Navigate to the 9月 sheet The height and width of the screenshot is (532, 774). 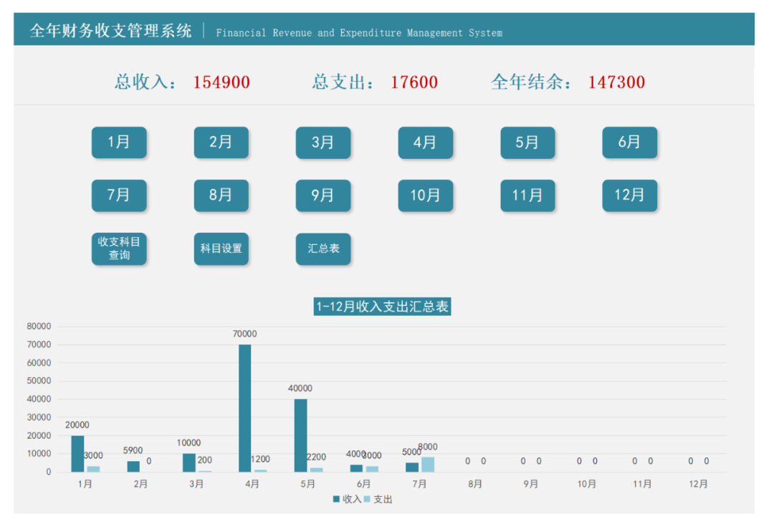(323, 195)
